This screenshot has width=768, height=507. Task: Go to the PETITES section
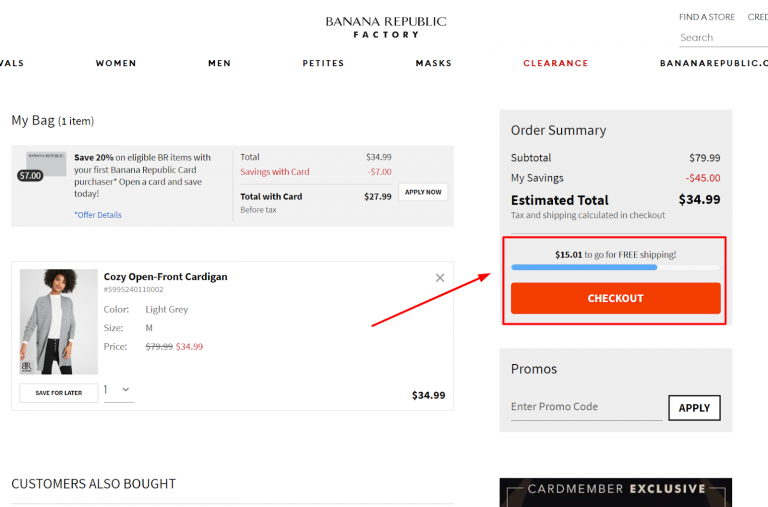pyautogui.click(x=323, y=63)
